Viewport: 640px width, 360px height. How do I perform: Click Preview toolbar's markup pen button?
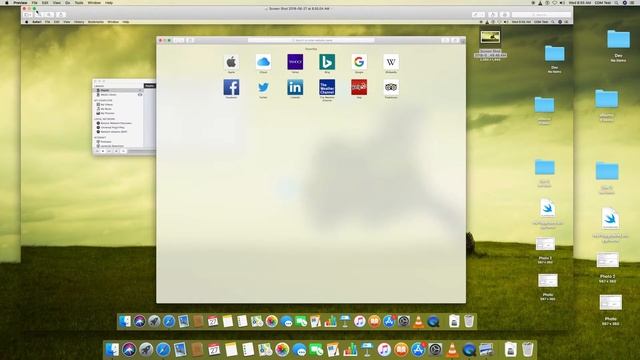[478, 15]
